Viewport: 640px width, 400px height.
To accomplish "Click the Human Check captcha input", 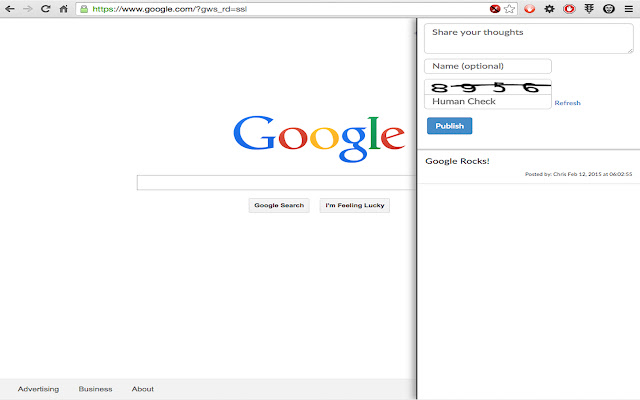I will (x=488, y=102).
